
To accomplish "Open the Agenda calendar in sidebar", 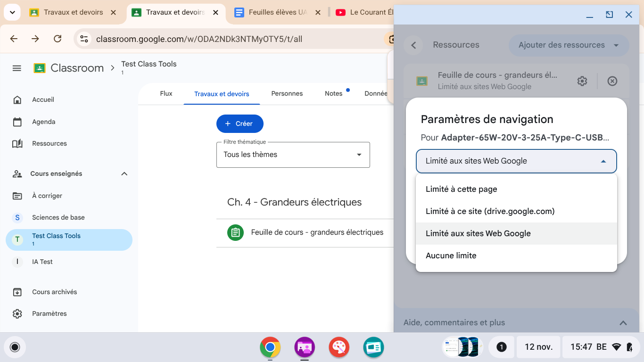I will click(x=43, y=122).
